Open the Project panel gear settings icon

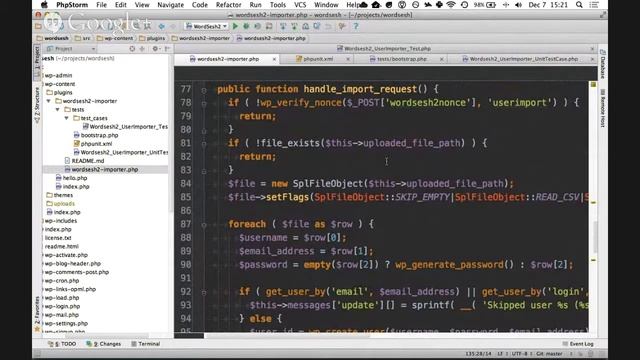(155, 49)
